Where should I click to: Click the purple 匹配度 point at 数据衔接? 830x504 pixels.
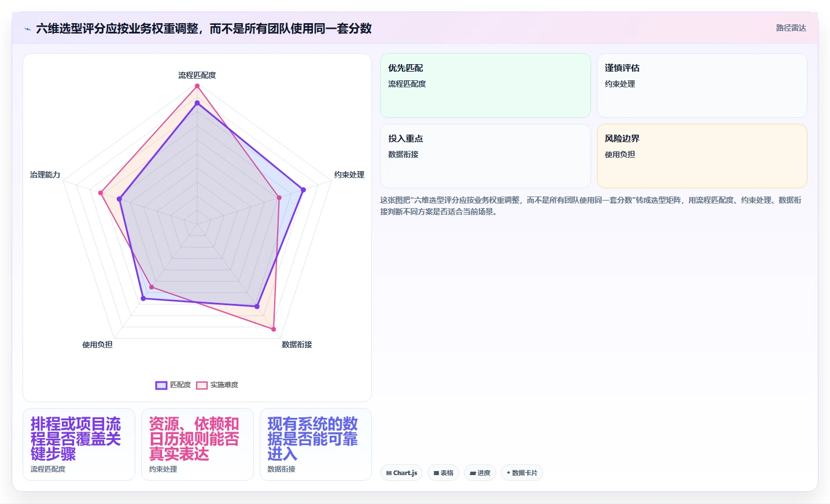pos(257,306)
